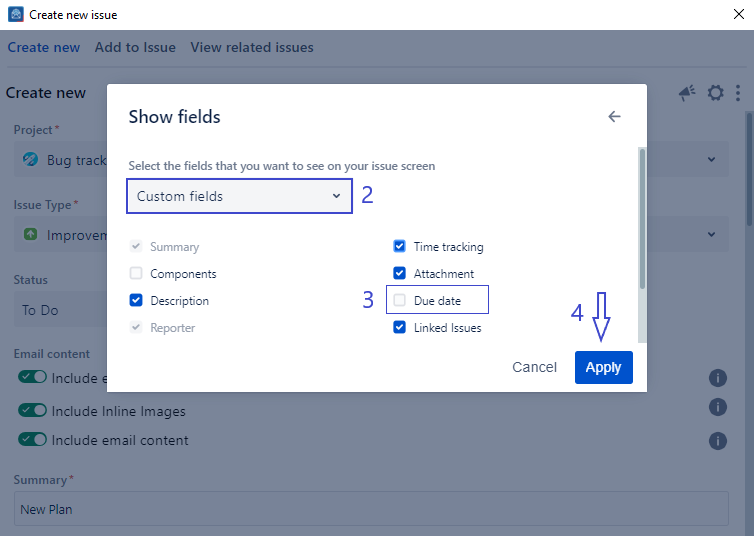Uncheck the Time tracking checkbox

point(400,246)
